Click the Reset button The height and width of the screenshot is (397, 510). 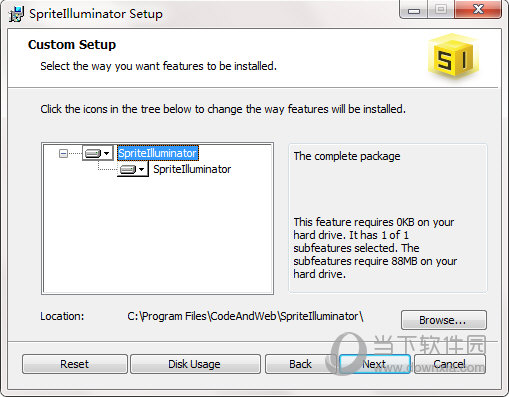(x=75, y=364)
